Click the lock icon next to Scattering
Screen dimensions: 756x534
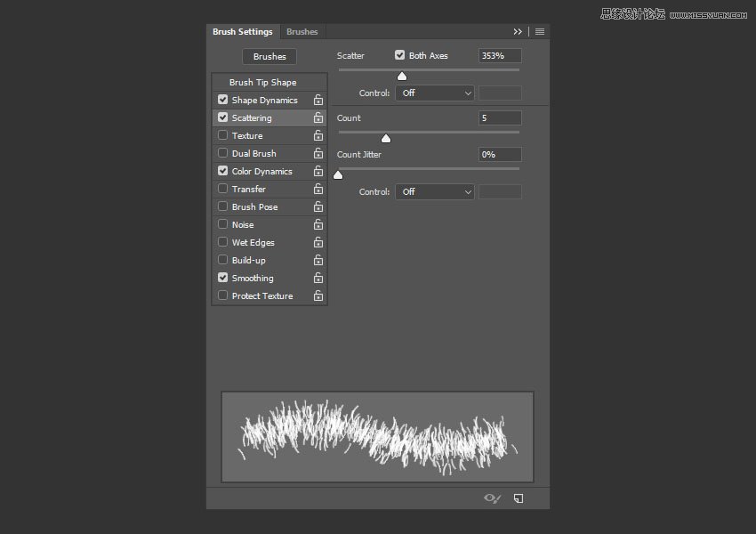tap(318, 117)
